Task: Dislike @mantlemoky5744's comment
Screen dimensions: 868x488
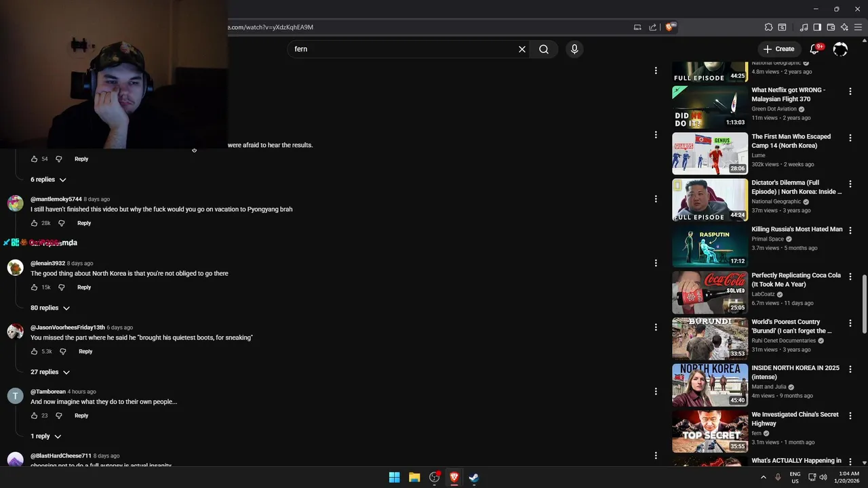Action: coord(61,223)
